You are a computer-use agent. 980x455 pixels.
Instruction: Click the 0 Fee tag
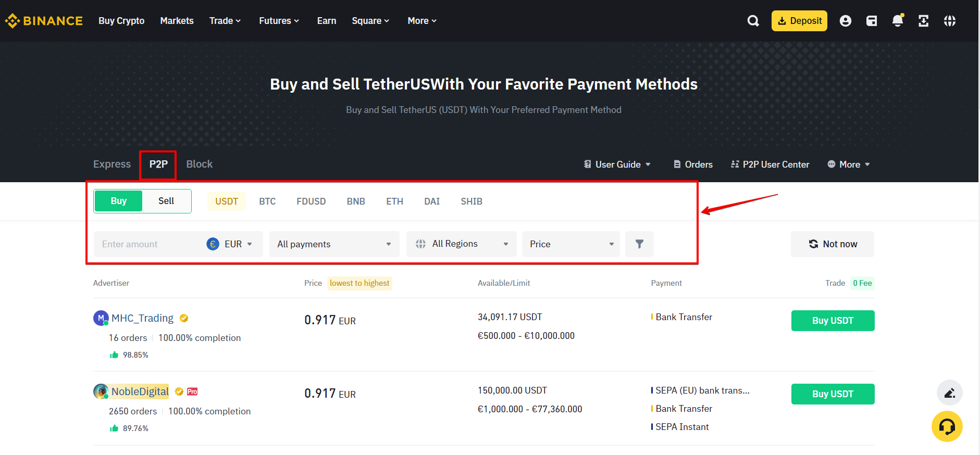tap(862, 283)
